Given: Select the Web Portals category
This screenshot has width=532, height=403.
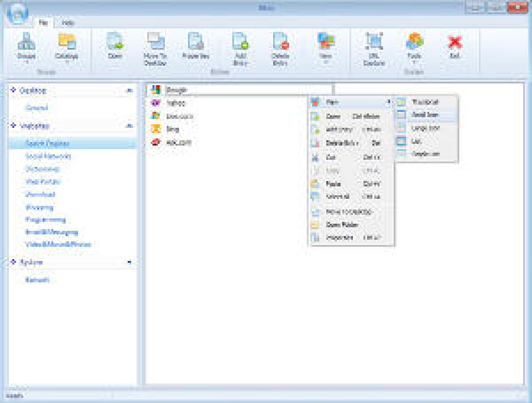Looking at the screenshot, I should click(43, 182).
